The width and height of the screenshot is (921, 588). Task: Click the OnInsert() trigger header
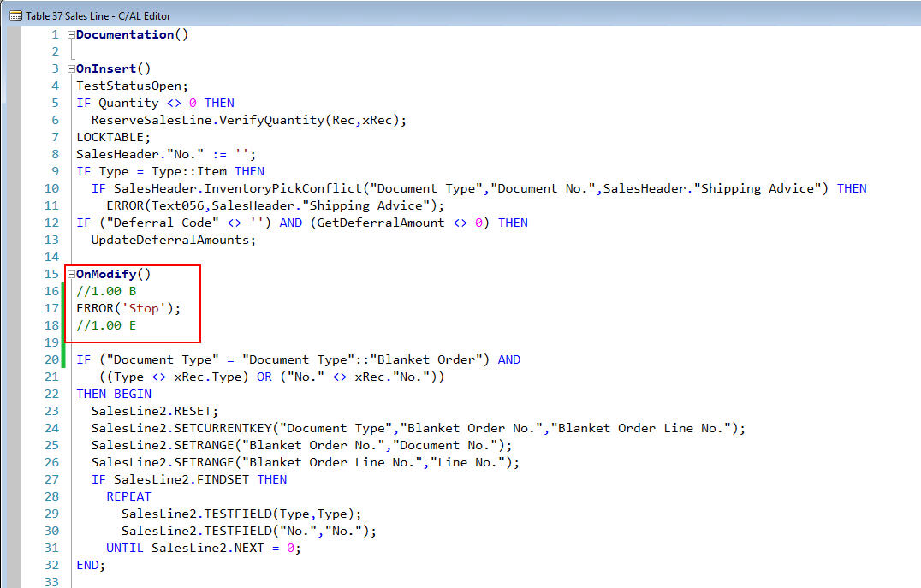pos(113,68)
